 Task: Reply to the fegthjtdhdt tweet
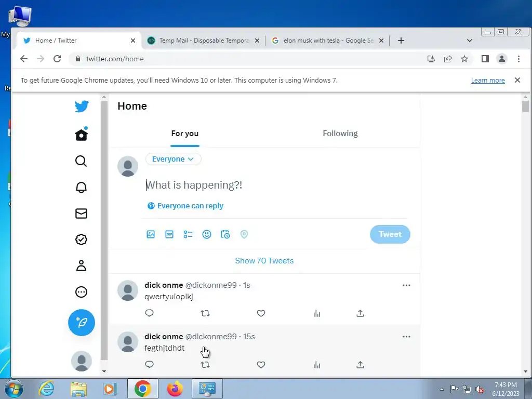[x=149, y=364]
